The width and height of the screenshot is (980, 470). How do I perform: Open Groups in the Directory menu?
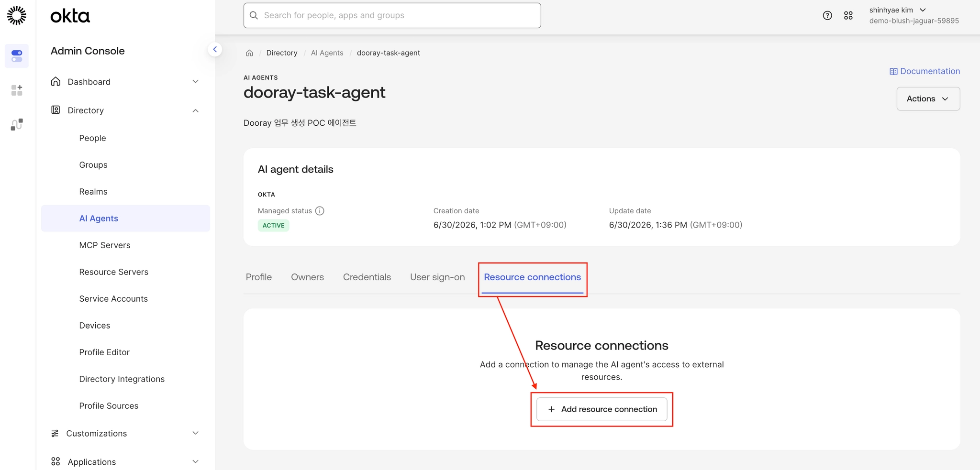coord(125,165)
